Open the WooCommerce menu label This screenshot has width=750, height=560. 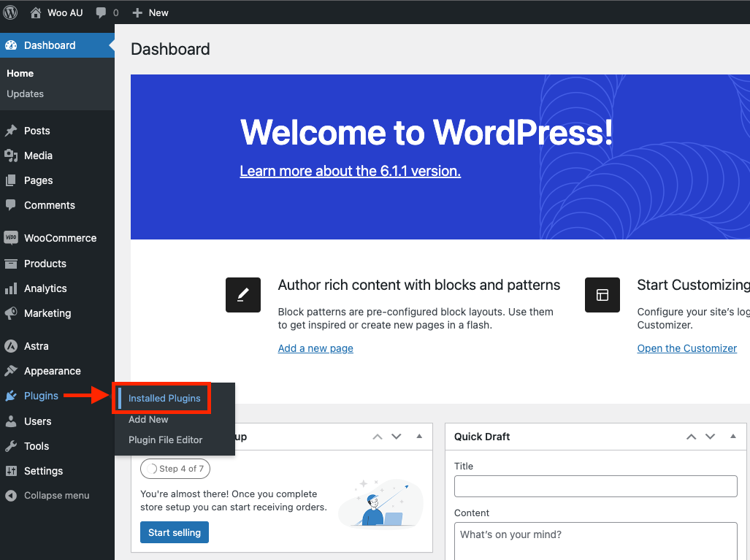point(61,238)
